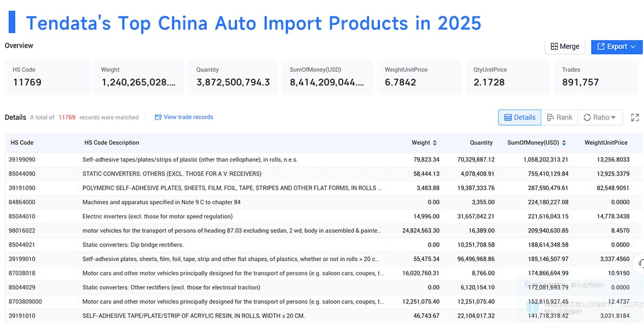Click the 11769 matched records count
Screen dimensions: 644x330
[67, 117]
